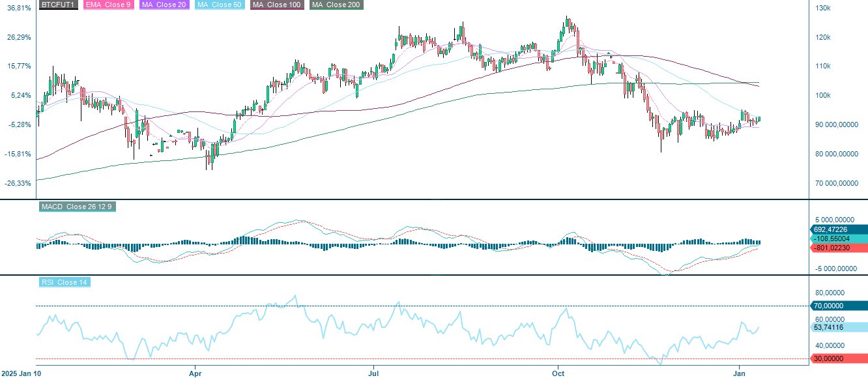Click the 90 000,00000 price axis label
Image resolution: width=868 pixels, height=378 pixels.
click(x=838, y=125)
